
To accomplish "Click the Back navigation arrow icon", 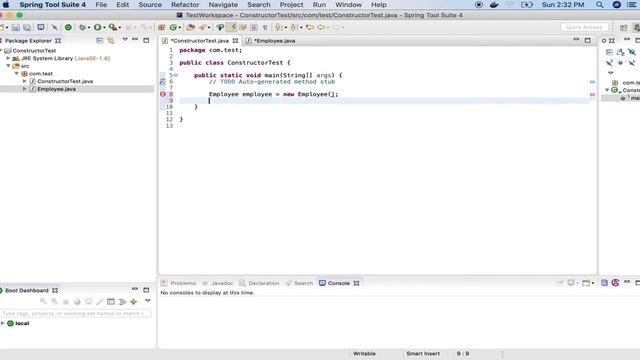I will click(x=321, y=27).
